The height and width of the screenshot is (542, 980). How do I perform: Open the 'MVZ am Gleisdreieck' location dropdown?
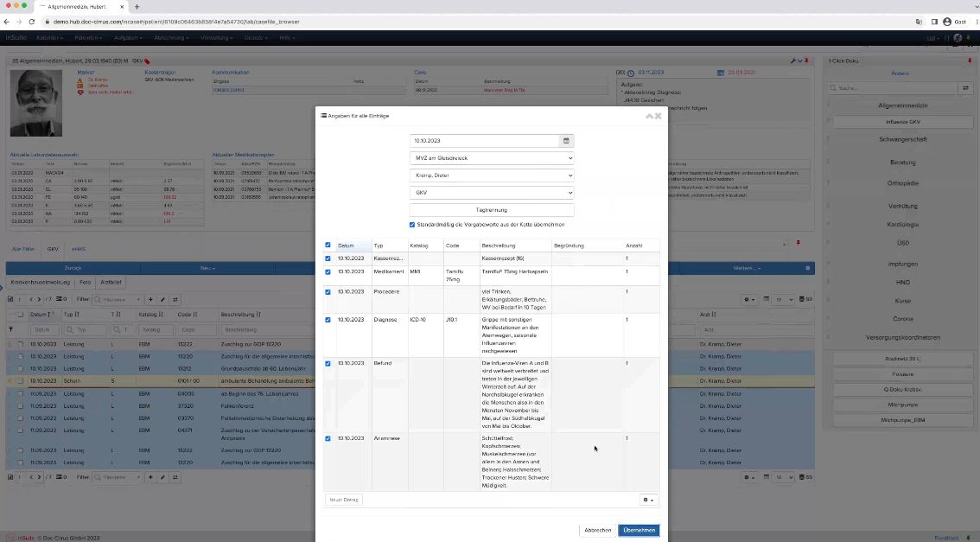coord(492,158)
